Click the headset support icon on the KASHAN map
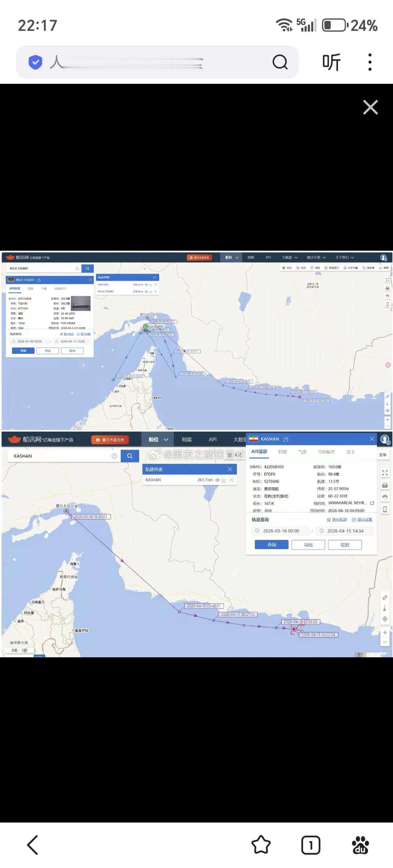The image size is (393, 868). (385, 497)
